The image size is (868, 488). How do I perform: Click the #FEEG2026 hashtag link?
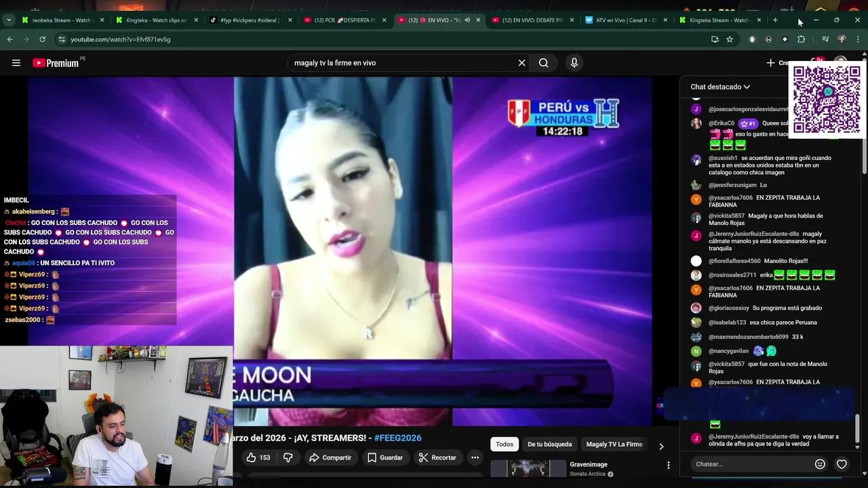[x=398, y=438]
